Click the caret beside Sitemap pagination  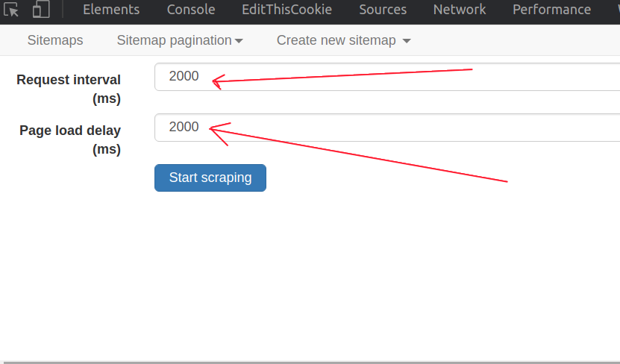(239, 41)
